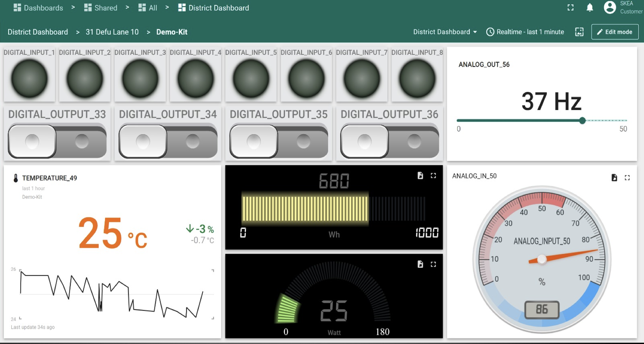Toggle the DIGITAL_OUTPUT_33 switch
This screenshot has height=344, width=644.
tap(57, 141)
